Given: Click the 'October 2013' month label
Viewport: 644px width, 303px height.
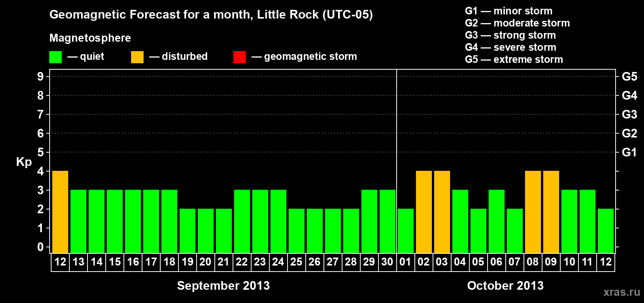Looking at the screenshot, I should tap(505, 286).
